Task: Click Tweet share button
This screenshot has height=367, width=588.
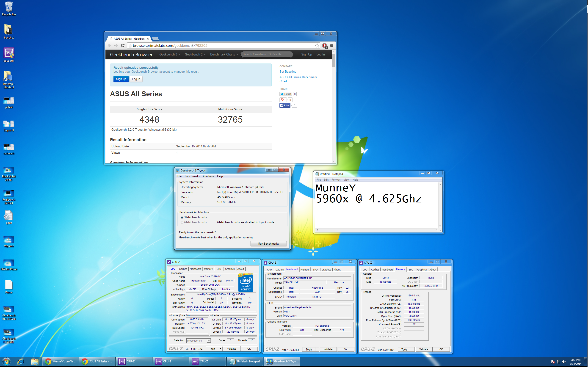Action: pos(286,94)
